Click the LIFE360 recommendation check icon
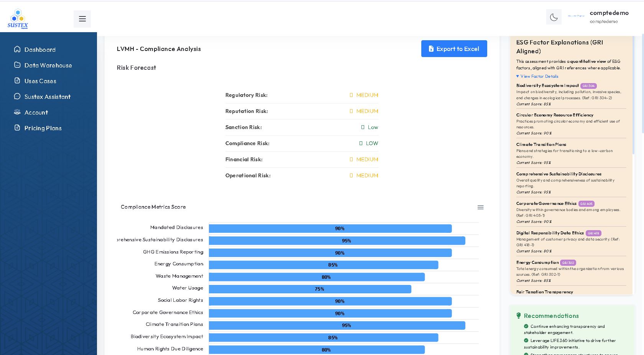The height and width of the screenshot is (355, 644). point(526,340)
